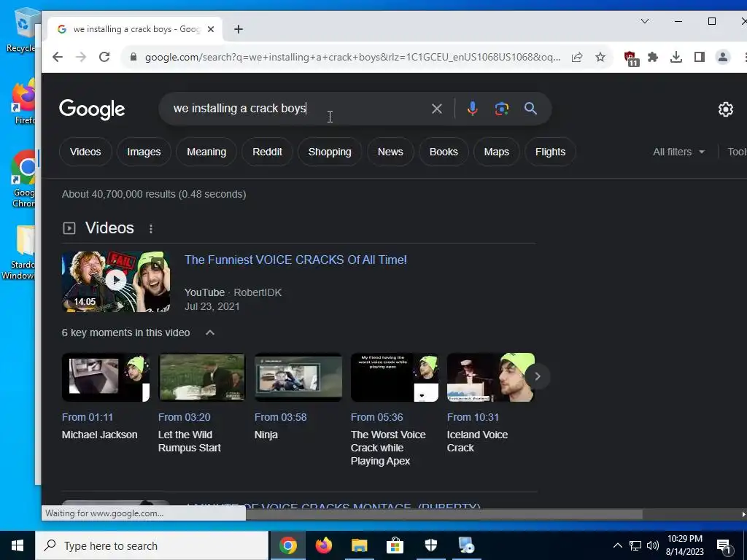
Task: Reload the Google search page
Action: tap(104, 57)
